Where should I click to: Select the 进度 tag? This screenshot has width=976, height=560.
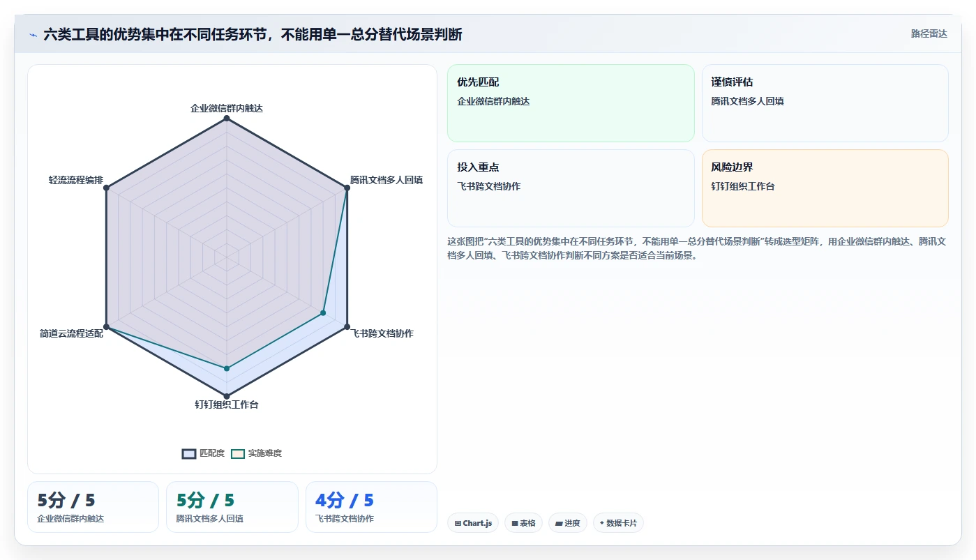568,523
